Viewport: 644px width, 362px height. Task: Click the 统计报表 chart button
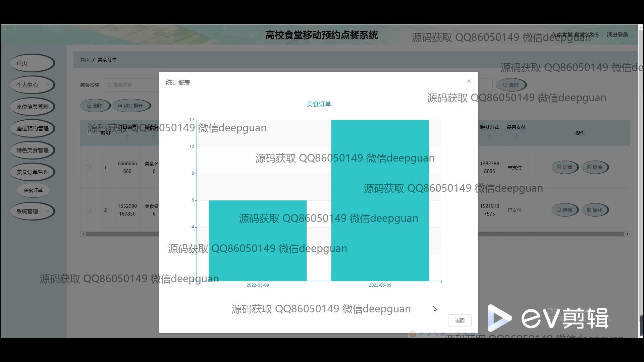click(131, 106)
